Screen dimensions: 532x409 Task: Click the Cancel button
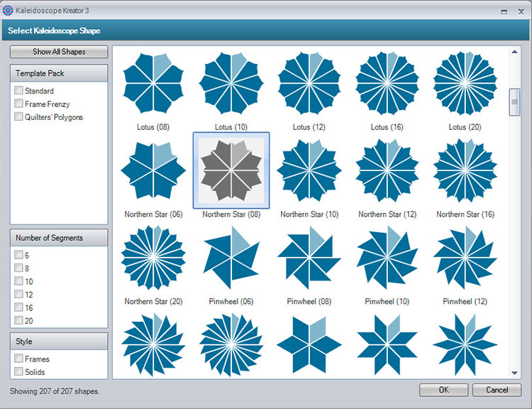coord(497,390)
